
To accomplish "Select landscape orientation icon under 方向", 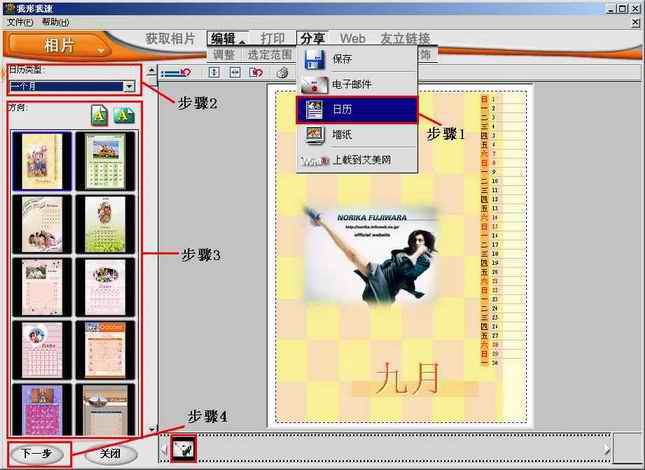I will coord(124,116).
